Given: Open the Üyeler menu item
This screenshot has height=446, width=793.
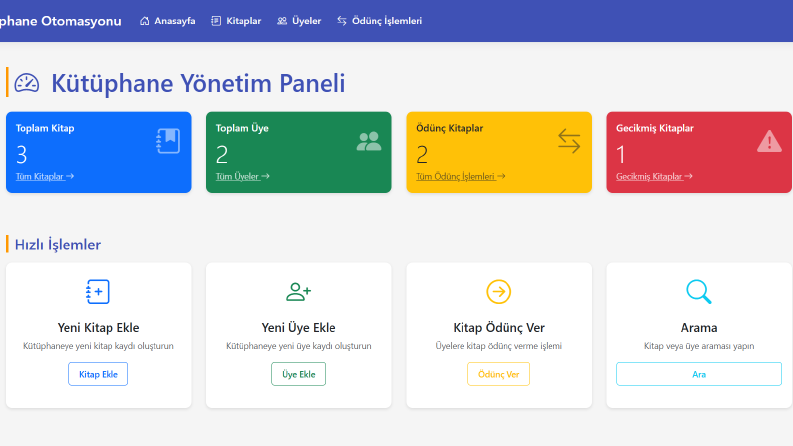Looking at the screenshot, I should (299, 21).
